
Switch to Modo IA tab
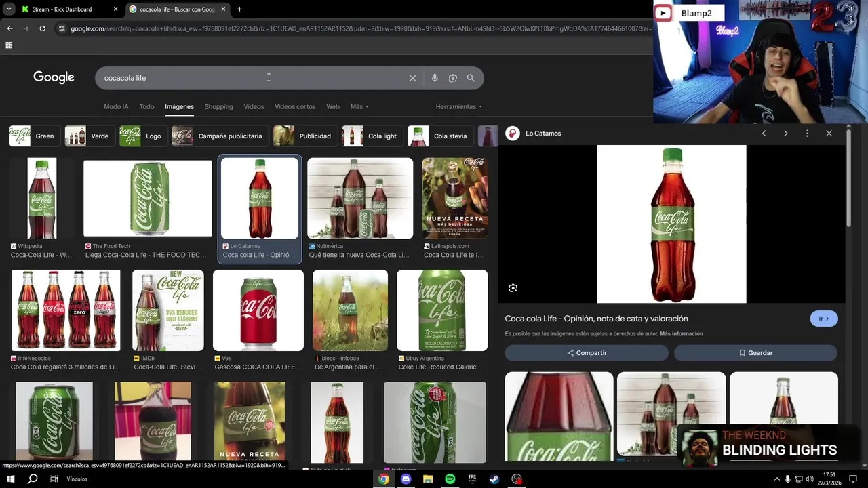(116, 107)
